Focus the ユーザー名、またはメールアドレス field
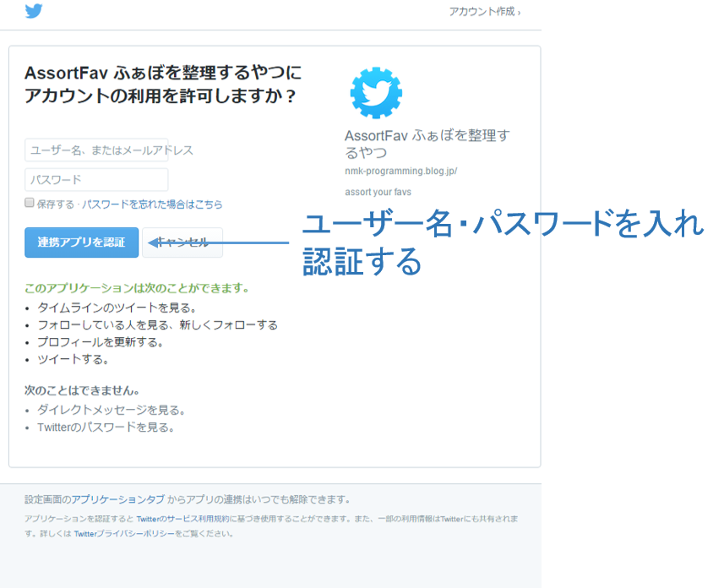The width and height of the screenshot is (724, 588). pos(96,150)
